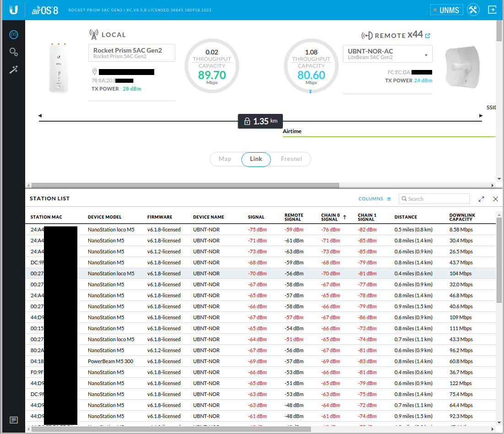Open the magic wand tools icon
Screen dimensions: 504x434
[x=14, y=70]
